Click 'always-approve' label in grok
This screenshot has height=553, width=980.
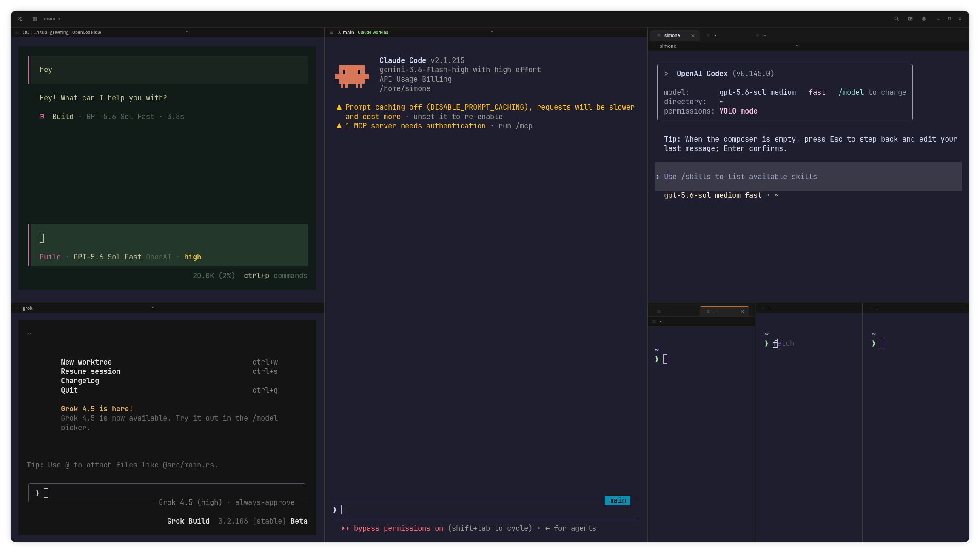(265, 502)
